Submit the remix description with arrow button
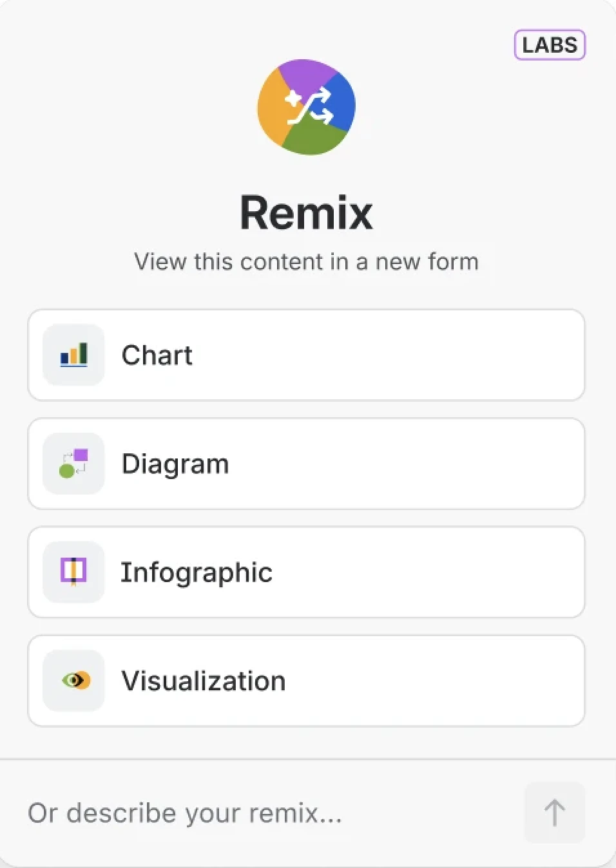Image resolution: width=616 pixels, height=868 pixels. pos(554,813)
